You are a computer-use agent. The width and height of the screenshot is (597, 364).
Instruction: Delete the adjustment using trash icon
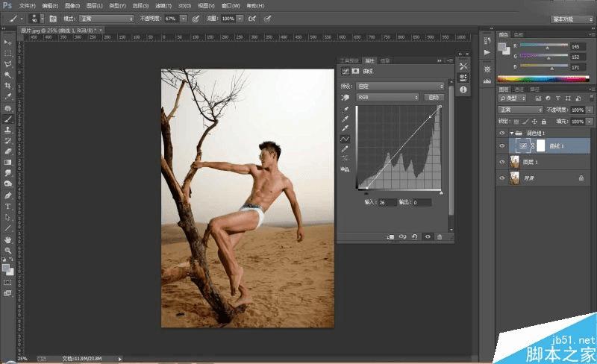(440, 236)
